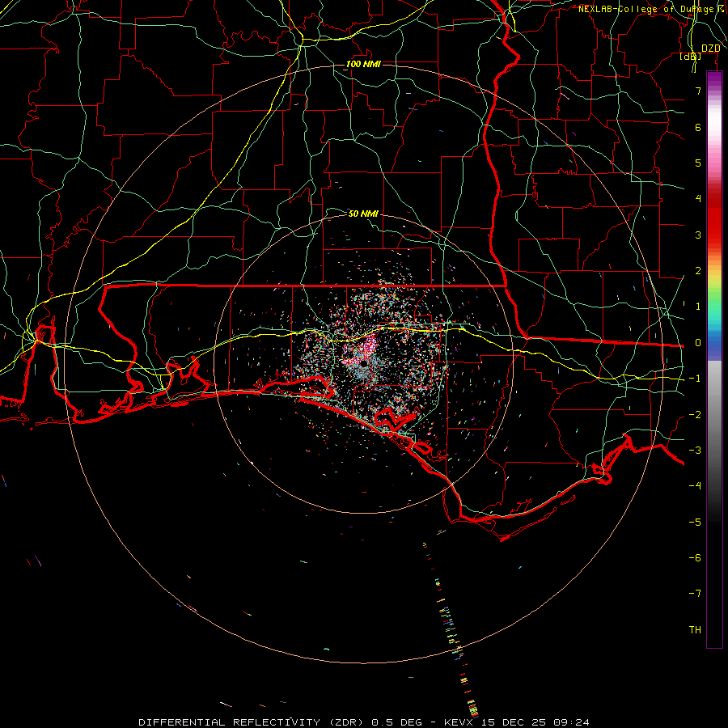Click the '-4' value on the color scale
728x728 pixels.
point(695,486)
